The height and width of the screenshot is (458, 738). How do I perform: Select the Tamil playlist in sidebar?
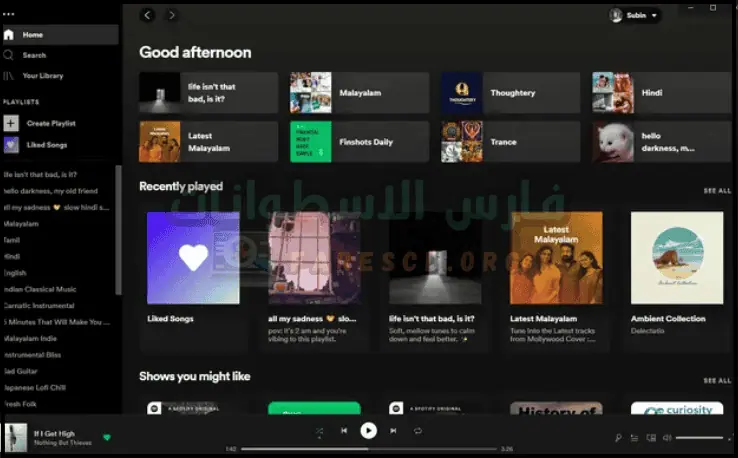click(x=12, y=240)
